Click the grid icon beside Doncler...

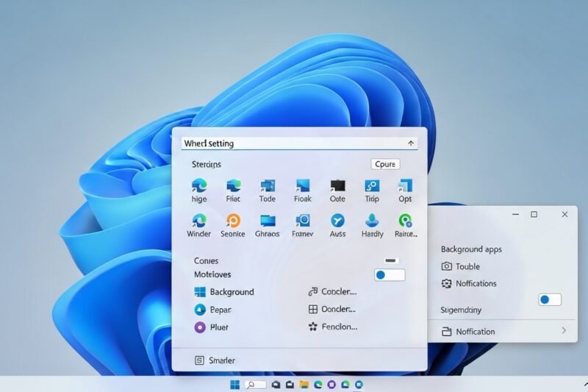pos(313,309)
